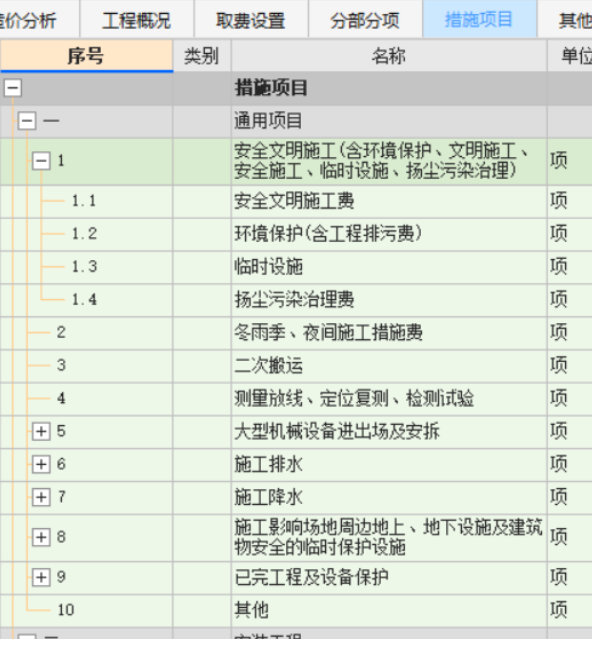This screenshot has height=651, width=592.
Task: Expand row 6 施工排水
Action: tap(41, 464)
